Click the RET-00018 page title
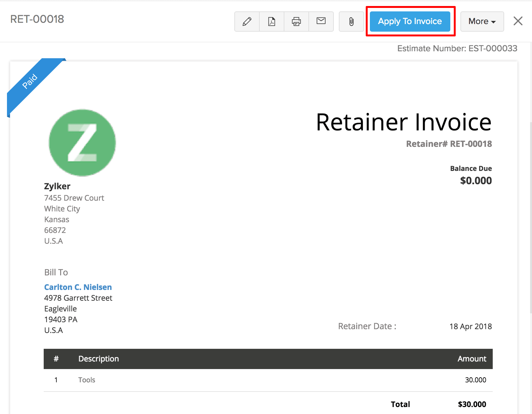 [37, 19]
